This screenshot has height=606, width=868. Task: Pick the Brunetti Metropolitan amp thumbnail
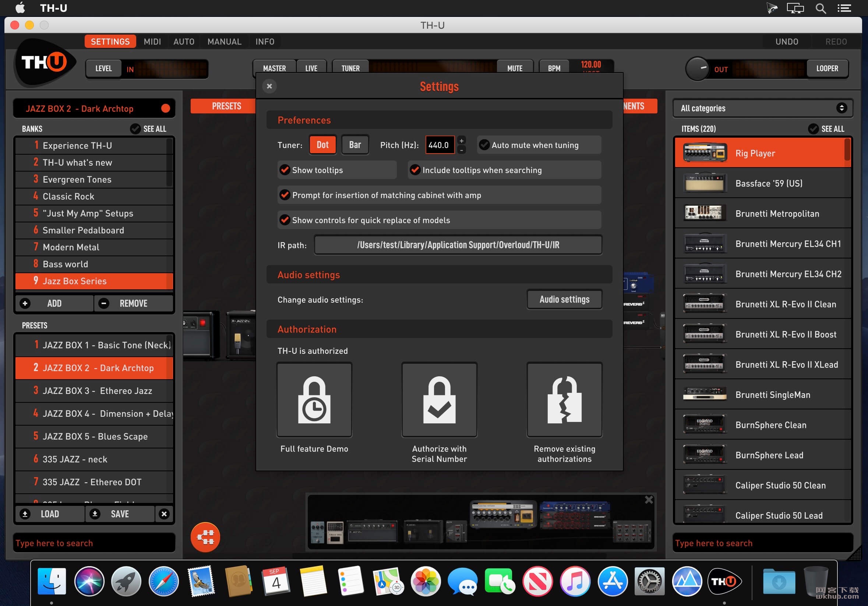click(705, 213)
